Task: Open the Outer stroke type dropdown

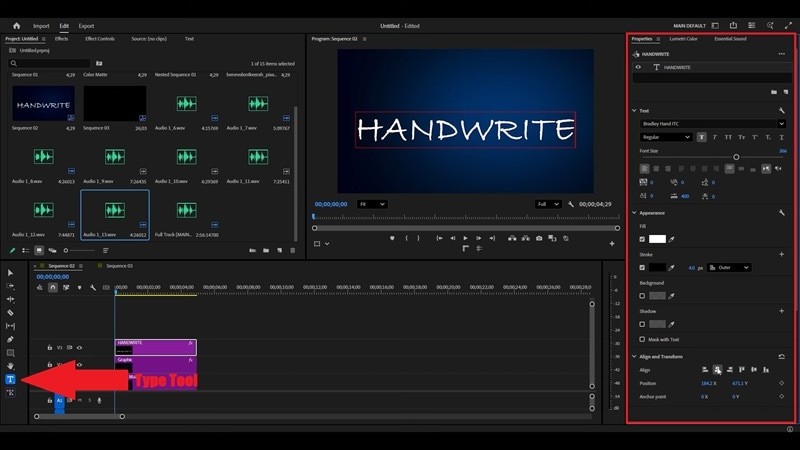Action: click(x=729, y=267)
